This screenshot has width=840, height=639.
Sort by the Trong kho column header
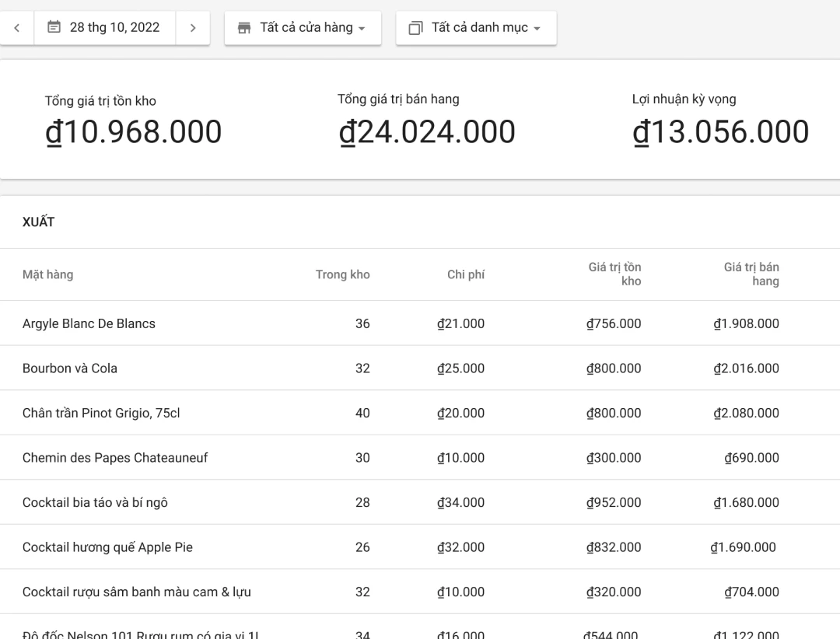pos(342,274)
